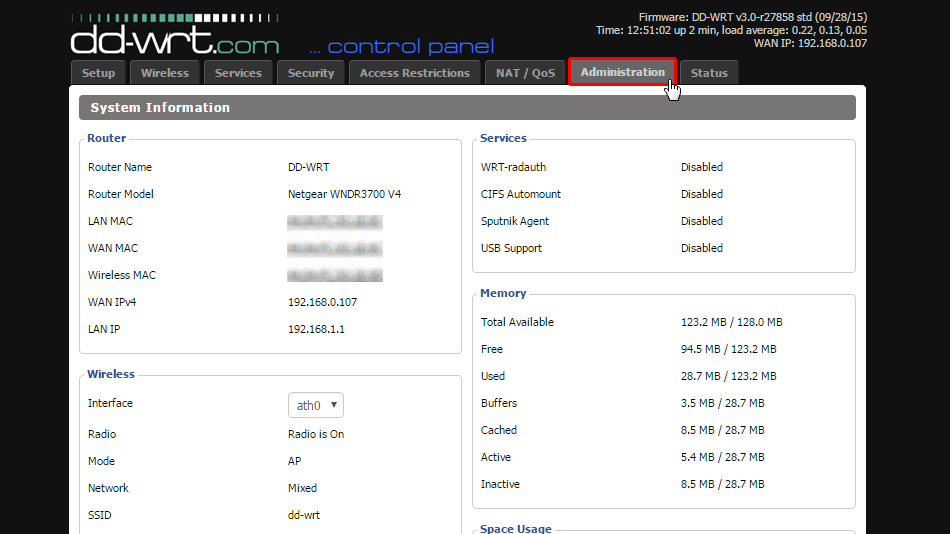Click the Administration tab
The width and height of the screenshot is (950, 534).
tap(622, 72)
